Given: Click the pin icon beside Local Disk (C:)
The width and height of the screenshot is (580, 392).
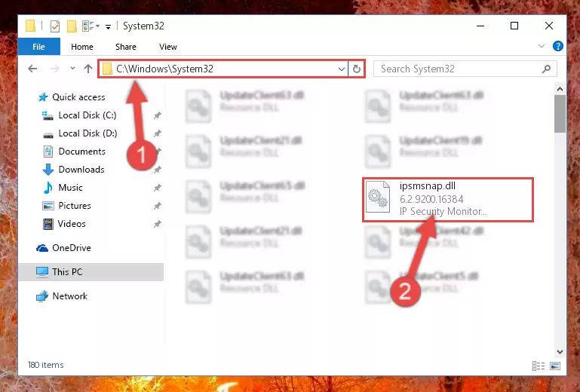Looking at the screenshot, I should 157,116.
